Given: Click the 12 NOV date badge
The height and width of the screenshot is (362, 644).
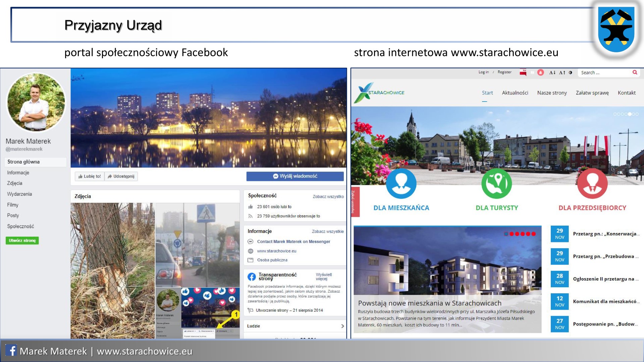Looking at the screenshot, I should (559, 301).
